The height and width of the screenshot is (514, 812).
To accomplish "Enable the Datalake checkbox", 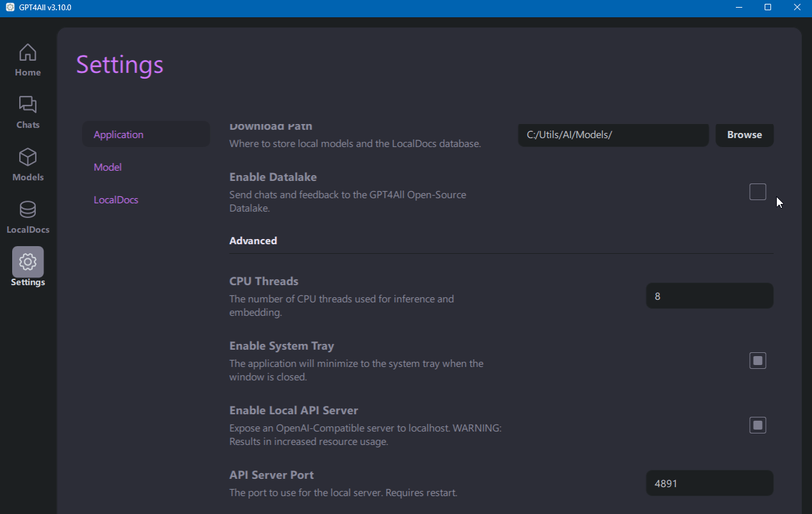I will click(x=758, y=192).
